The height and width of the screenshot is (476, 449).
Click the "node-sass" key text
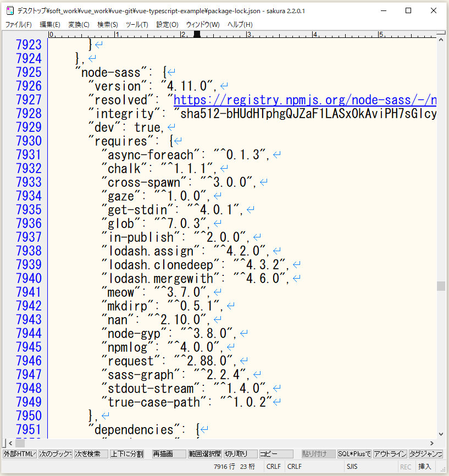click(111, 73)
